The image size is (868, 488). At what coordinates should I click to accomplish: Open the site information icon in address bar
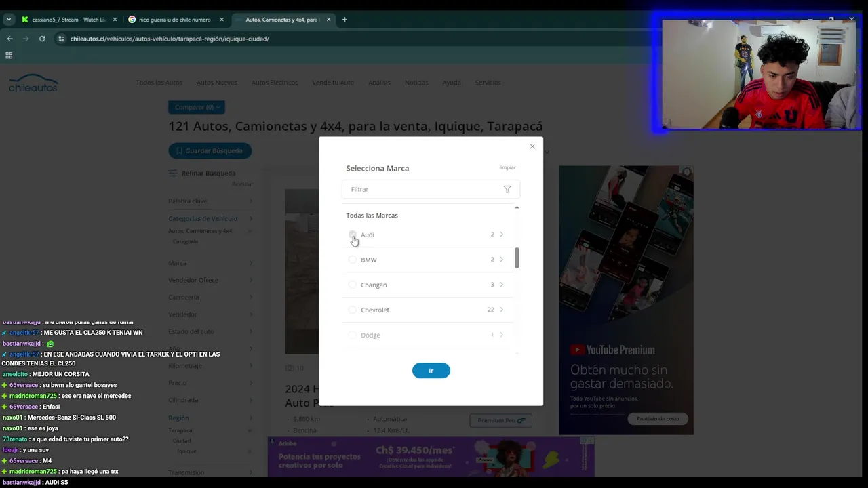(62, 39)
